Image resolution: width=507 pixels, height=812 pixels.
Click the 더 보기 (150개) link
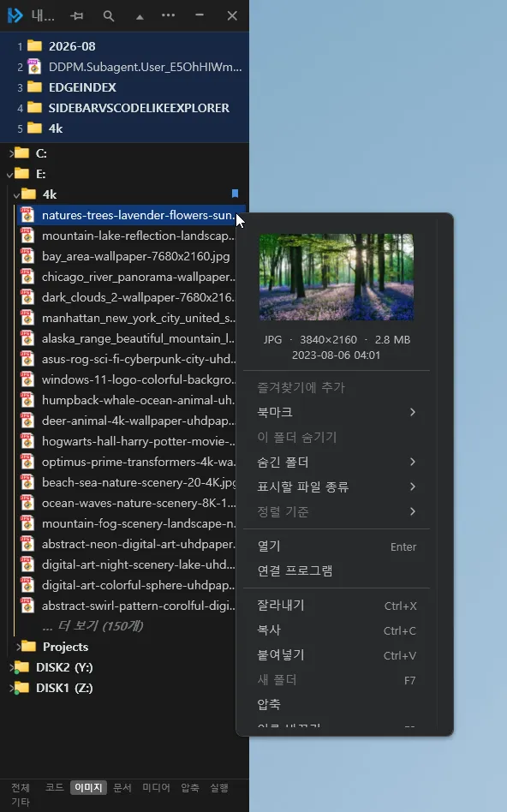pyautogui.click(x=92, y=626)
